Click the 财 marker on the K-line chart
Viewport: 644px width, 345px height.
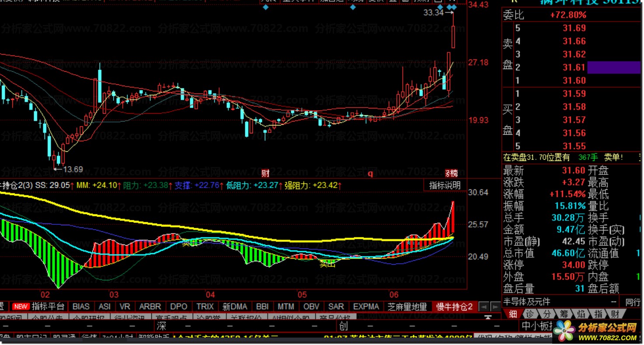[265, 173]
